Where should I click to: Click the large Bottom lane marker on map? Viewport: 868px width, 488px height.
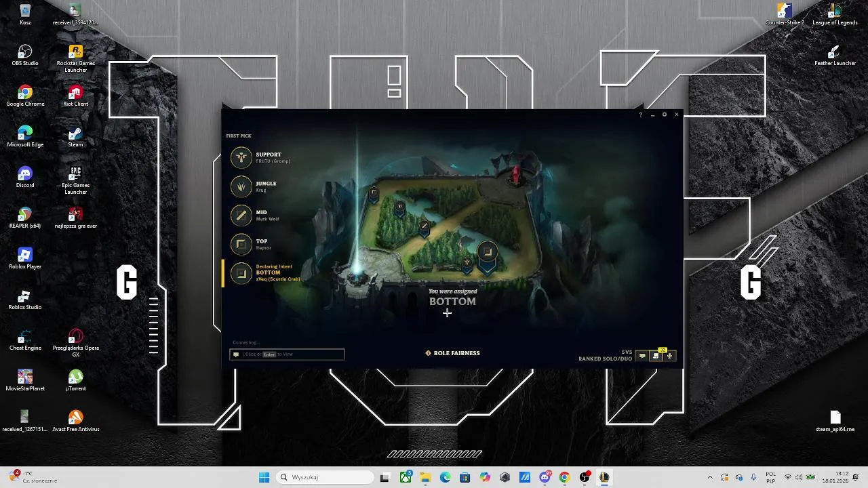click(487, 254)
